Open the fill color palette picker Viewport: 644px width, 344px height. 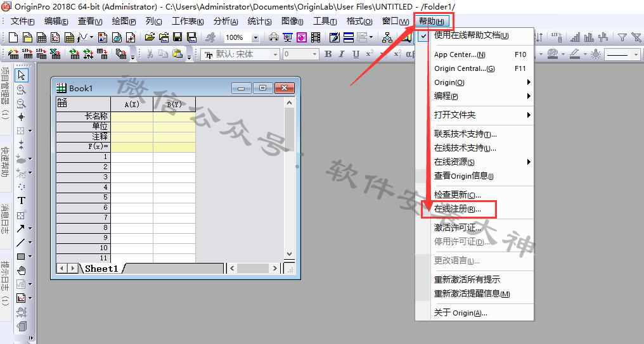553,54
